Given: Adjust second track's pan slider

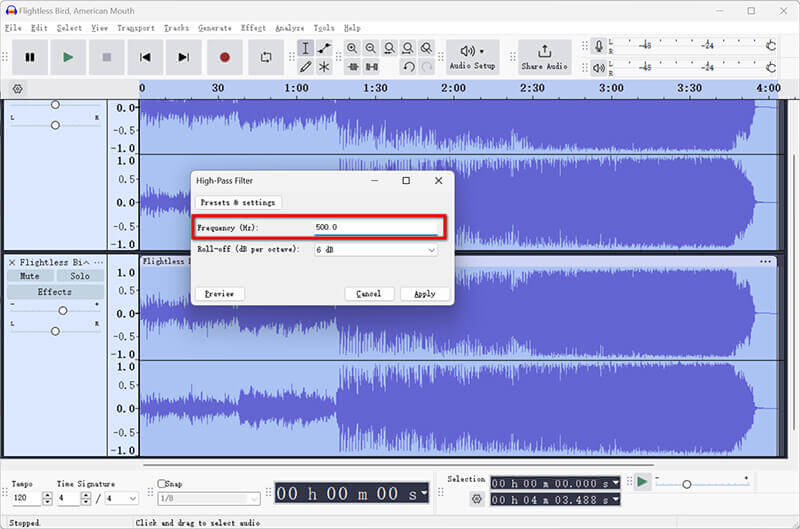Looking at the screenshot, I should [55, 331].
